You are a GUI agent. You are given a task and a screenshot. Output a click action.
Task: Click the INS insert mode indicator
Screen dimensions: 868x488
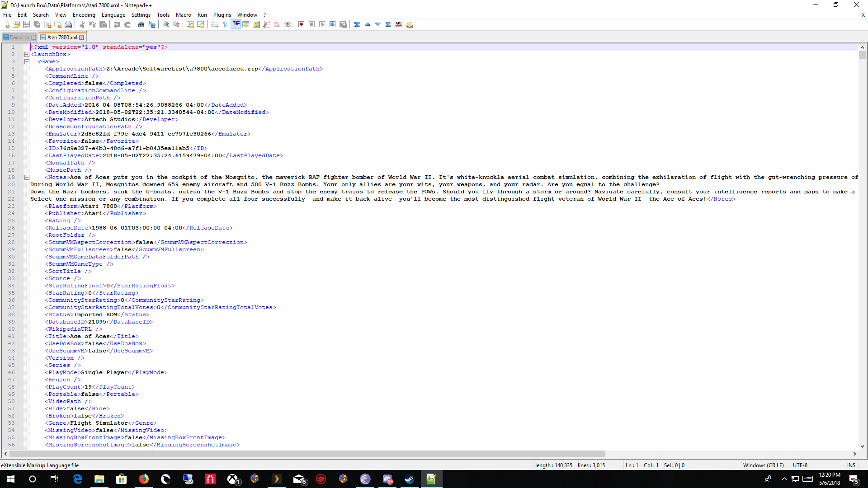tap(851, 465)
